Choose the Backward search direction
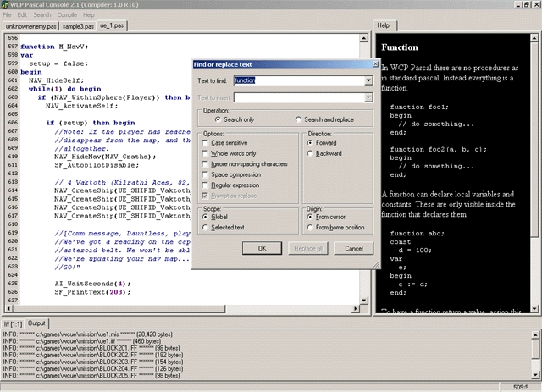 click(x=310, y=153)
